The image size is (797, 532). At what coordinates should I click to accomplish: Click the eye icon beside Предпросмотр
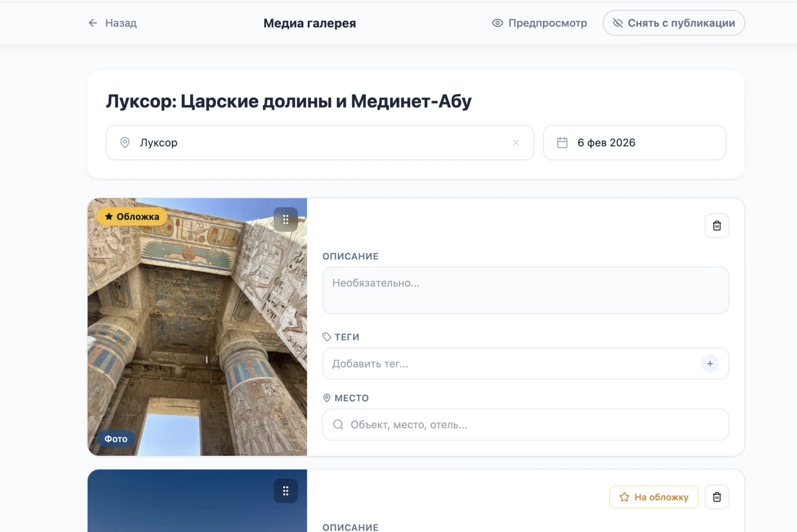pyautogui.click(x=497, y=23)
